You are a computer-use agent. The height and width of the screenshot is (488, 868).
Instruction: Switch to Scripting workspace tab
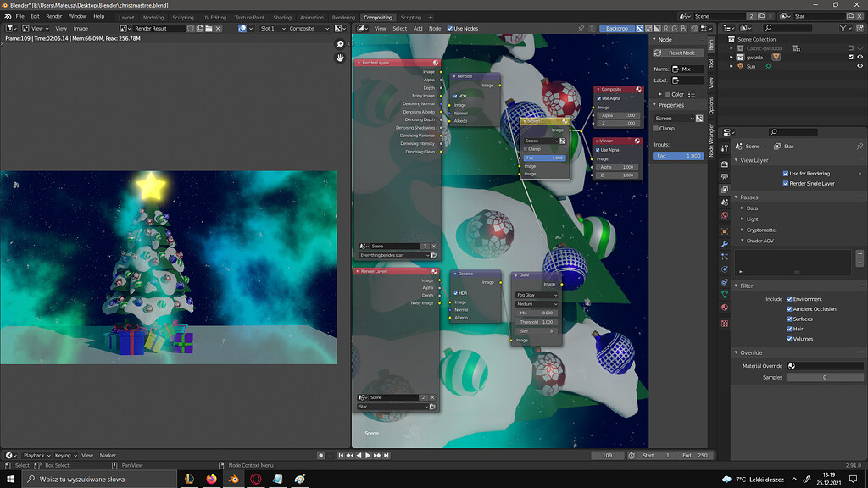point(411,17)
